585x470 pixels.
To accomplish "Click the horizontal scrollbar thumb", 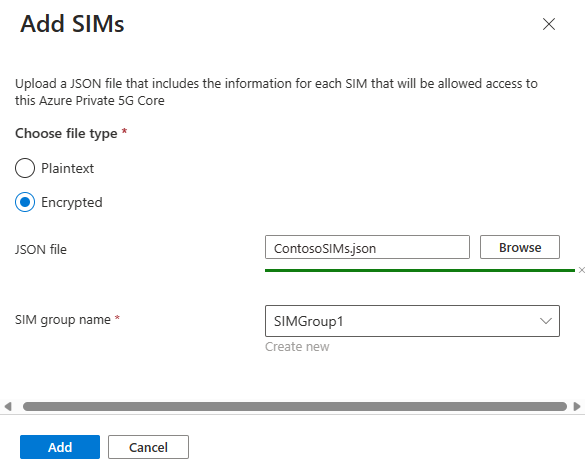I will point(295,406).
